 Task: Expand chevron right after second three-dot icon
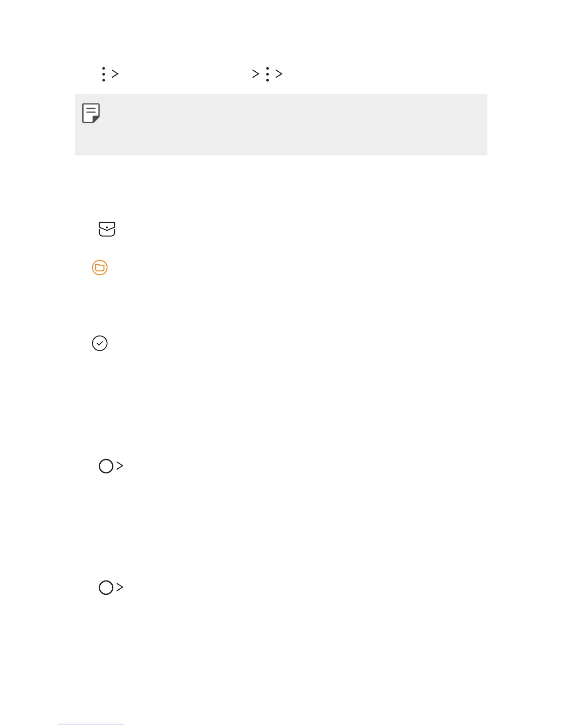click(279, 74)
